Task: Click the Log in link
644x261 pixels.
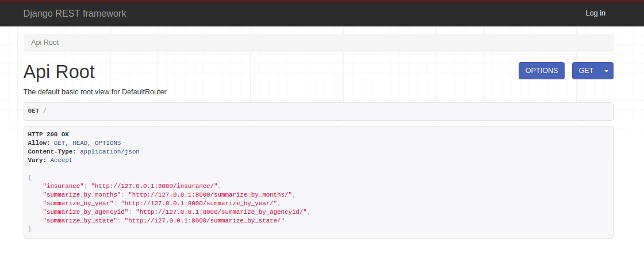Action: (x=595, y=13)
